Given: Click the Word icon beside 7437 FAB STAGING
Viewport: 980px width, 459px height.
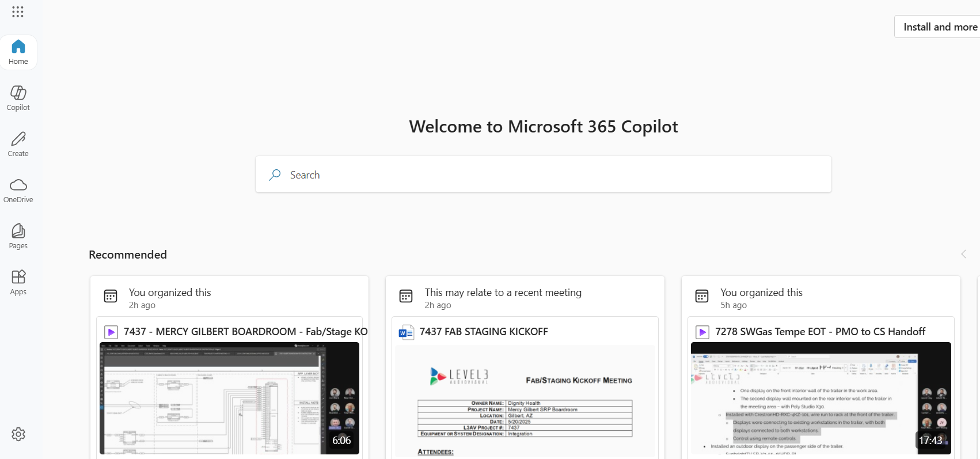Looking at the screenshot, I should click(407, 332).
